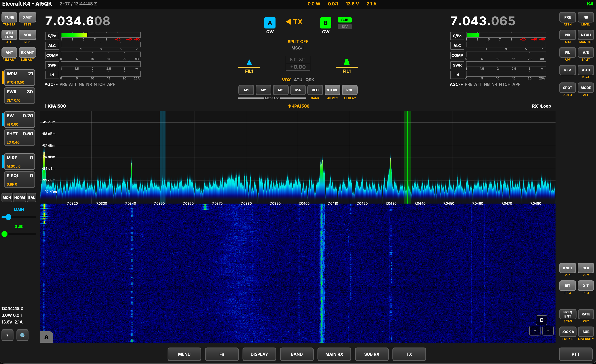This screenshot has width=596, height=364.
Task: Open the noise blanker NB control
Action: (586, 17)
